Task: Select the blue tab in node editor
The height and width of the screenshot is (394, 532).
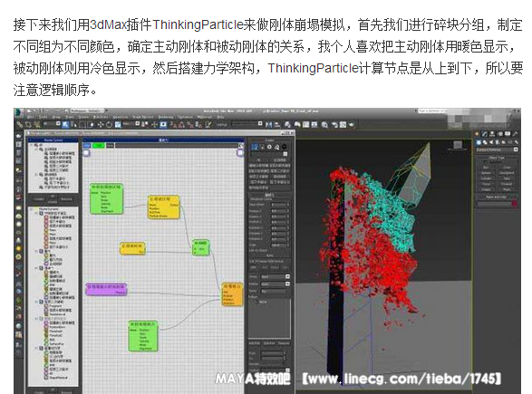Action: 87,146
